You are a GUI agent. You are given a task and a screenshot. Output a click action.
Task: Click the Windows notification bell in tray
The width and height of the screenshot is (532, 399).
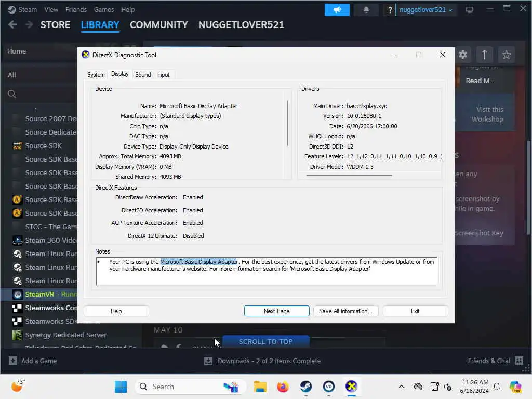497,387
